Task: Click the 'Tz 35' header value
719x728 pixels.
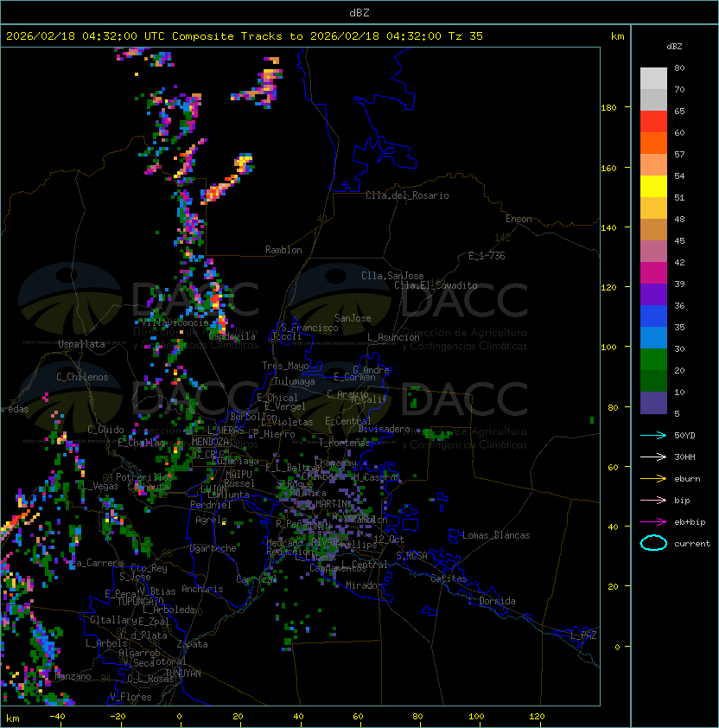Action: [466, 36]
